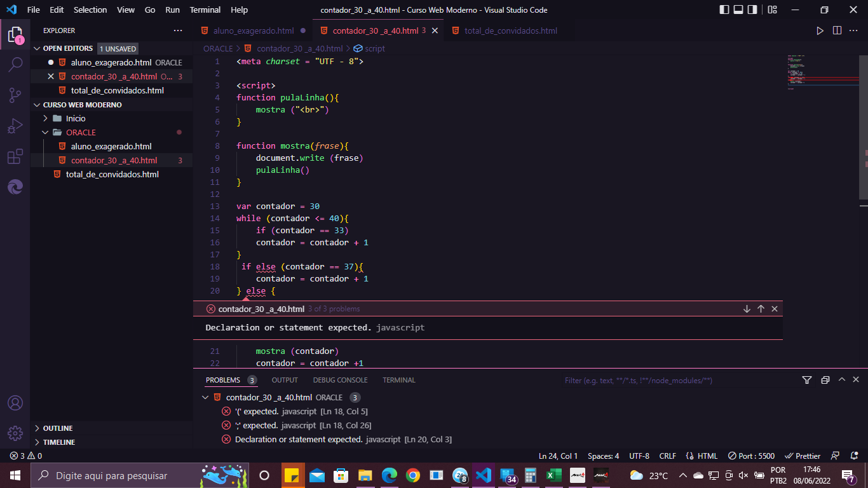The height and width of the screenshot is (488, 868).
Task: Collapse all problems in panel
Action: 825,380
